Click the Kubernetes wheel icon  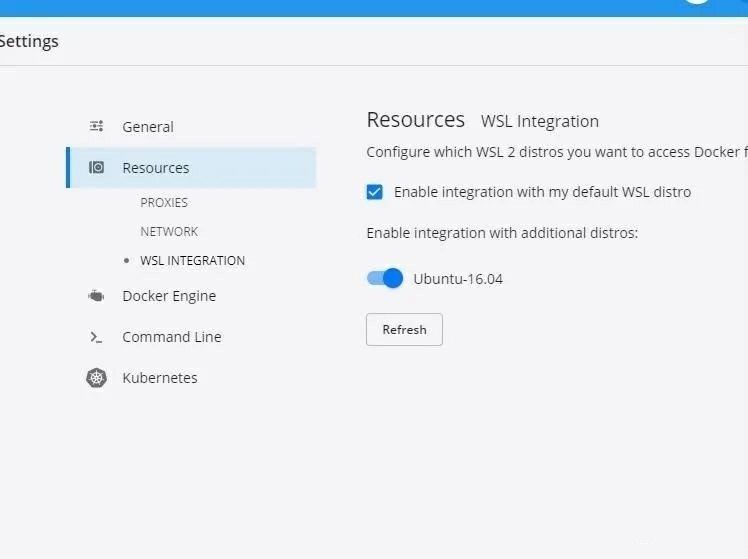point(96,378)
